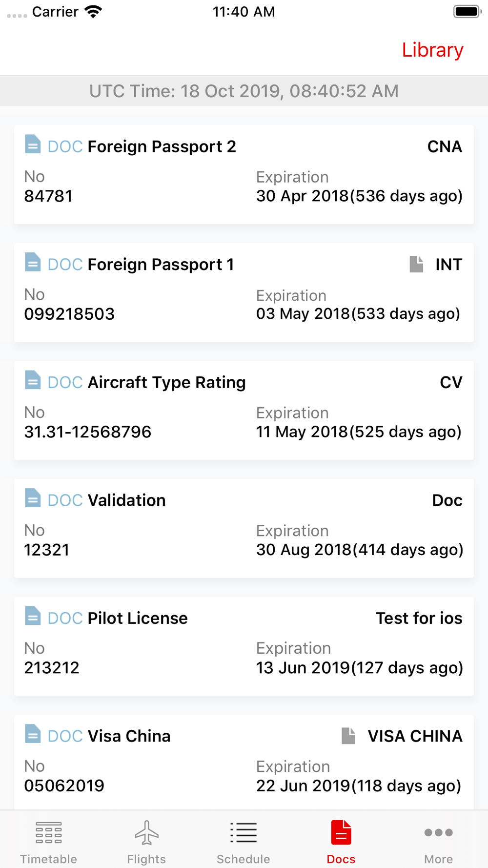Tap document number 099218503
Image resolution: width=488 pixels, height=868 pixels.
(69, 314)
